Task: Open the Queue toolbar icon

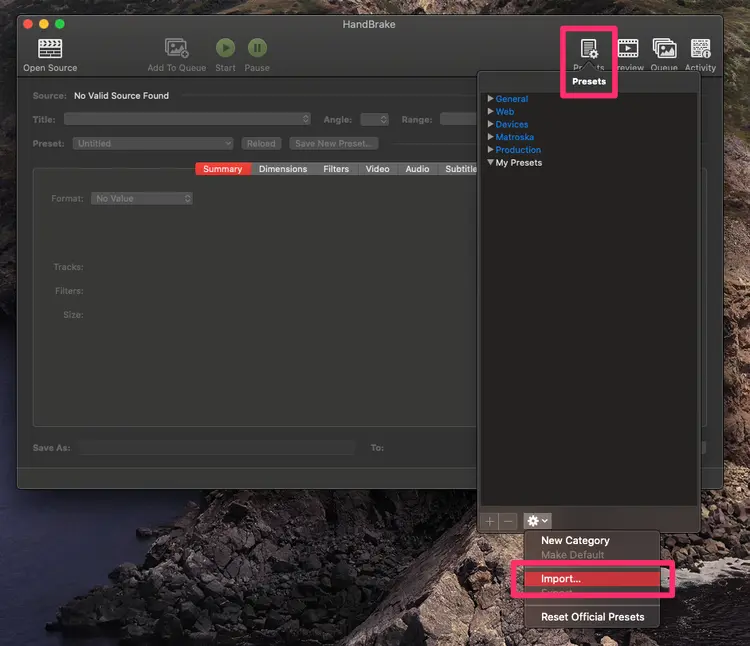Action: [x=664, y=48]
